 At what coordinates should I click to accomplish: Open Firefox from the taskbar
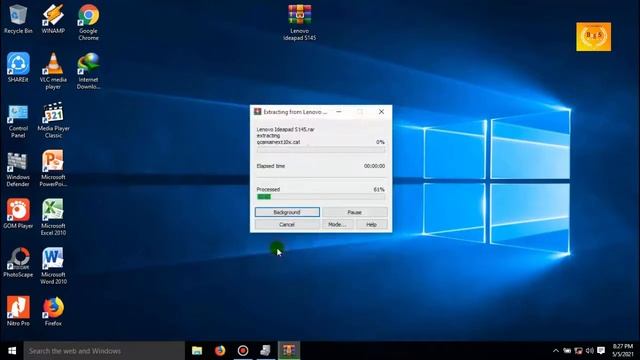(220, 351)
